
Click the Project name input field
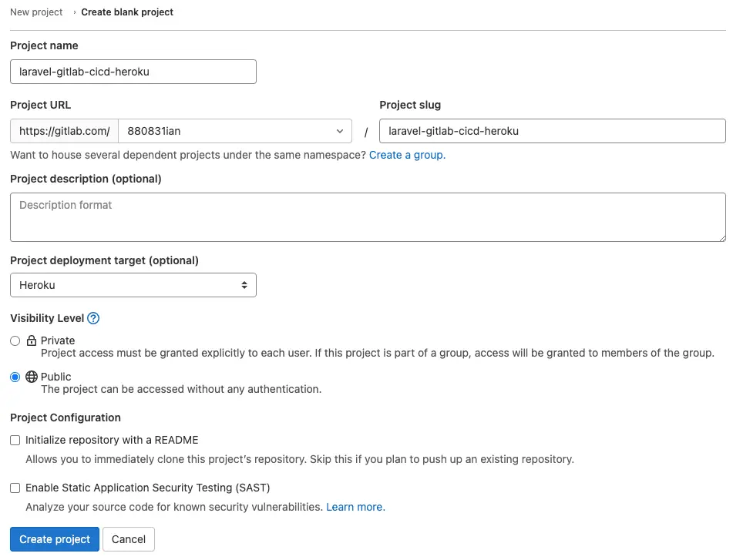(133, 72)
